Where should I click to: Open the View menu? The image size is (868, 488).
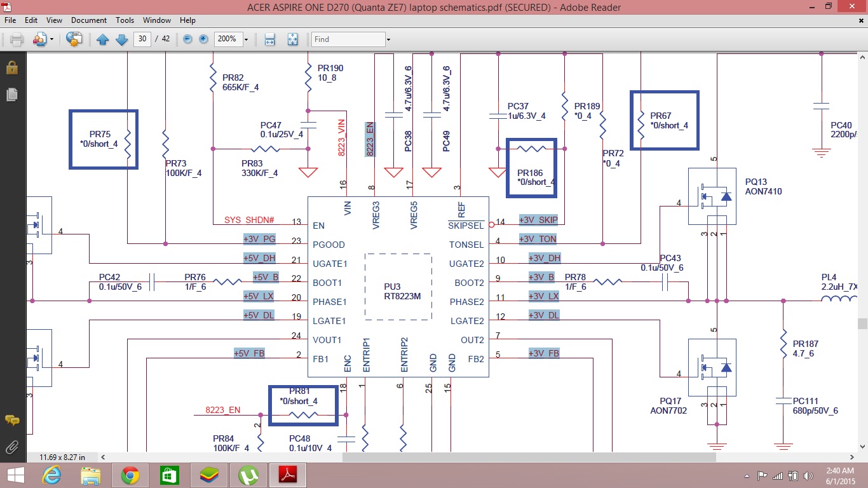pos(54,20)
